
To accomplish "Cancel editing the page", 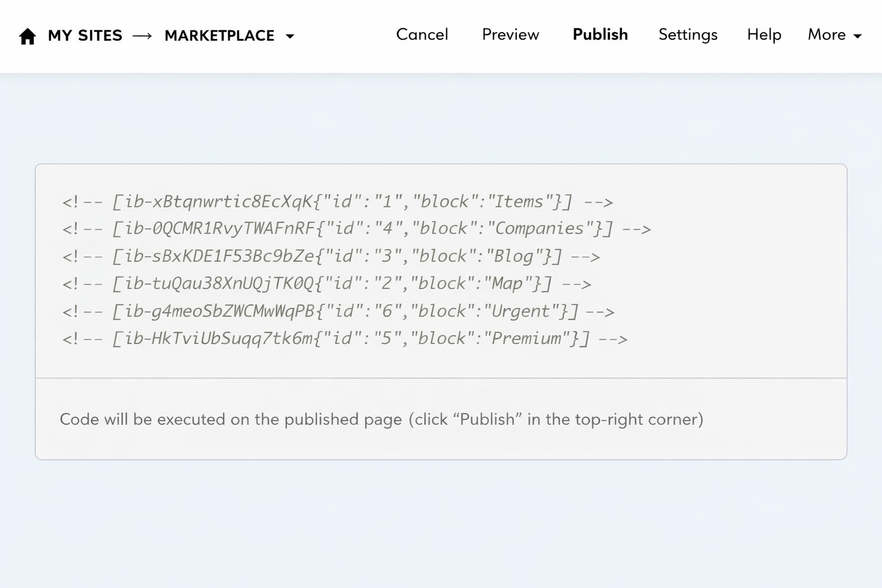I will pos(421,34).
